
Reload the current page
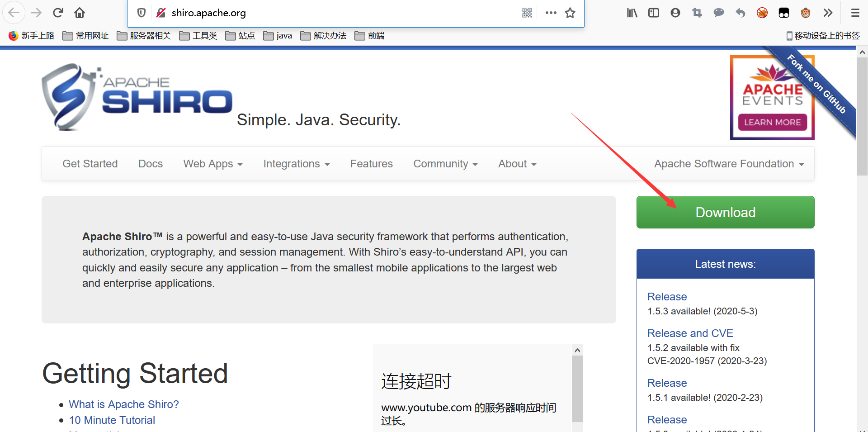(58, 13)
